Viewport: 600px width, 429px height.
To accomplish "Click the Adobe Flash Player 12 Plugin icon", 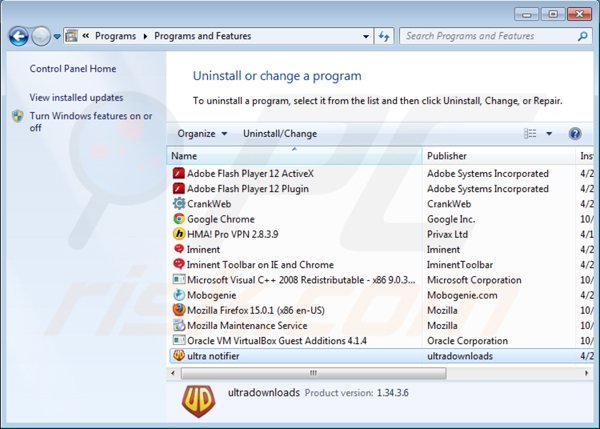I will click(179, 189).
